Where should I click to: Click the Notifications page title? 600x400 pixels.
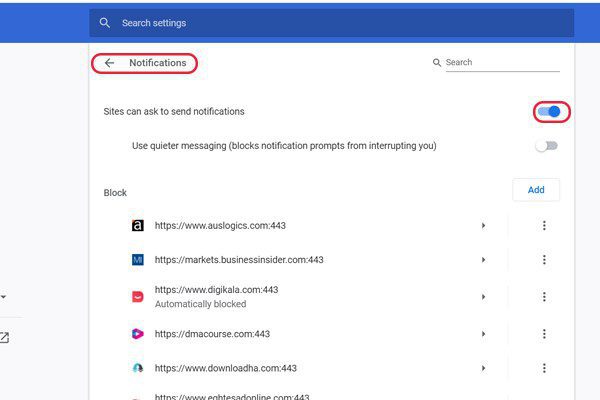pyautogui.click(x=158, y=63)
